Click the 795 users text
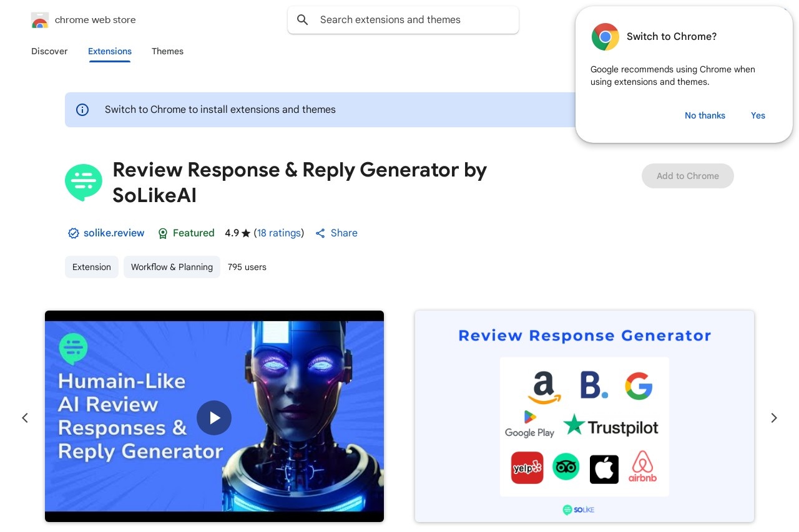 coord(247,267)
